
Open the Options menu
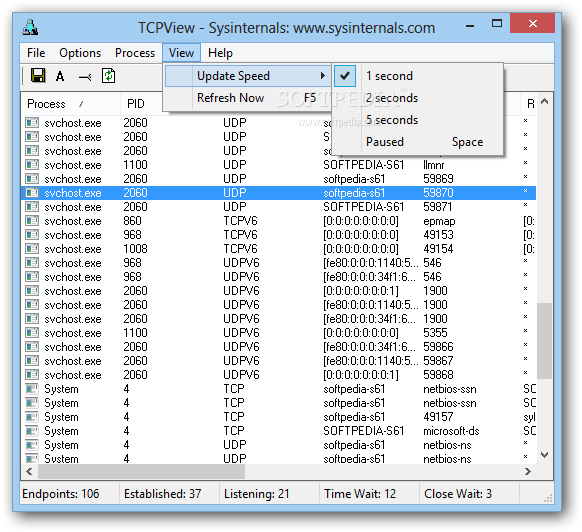[x=80, y=53]
